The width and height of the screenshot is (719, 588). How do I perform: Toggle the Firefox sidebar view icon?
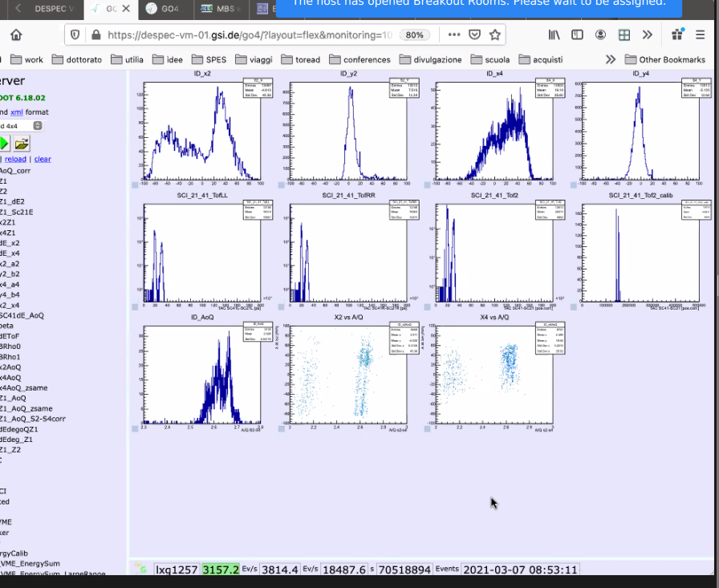[577, 35]
